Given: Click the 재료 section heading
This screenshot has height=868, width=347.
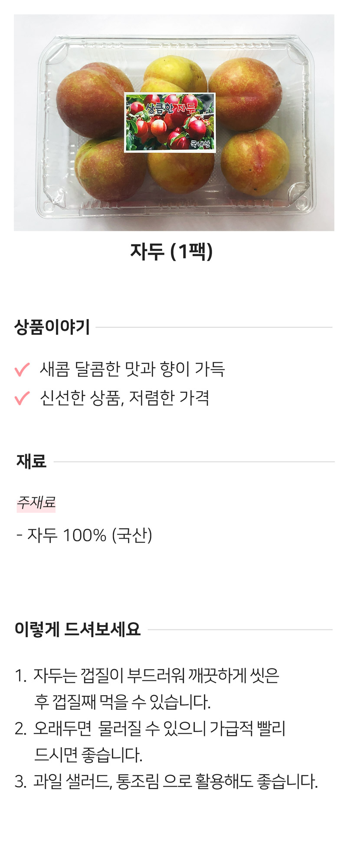Looking at the screenshot, I should click(31, 461).
